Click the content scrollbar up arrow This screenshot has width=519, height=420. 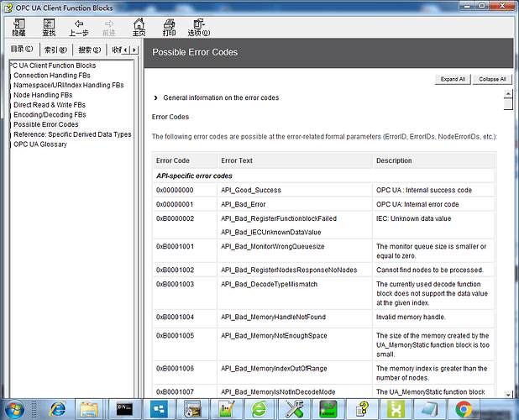[508, 94]
